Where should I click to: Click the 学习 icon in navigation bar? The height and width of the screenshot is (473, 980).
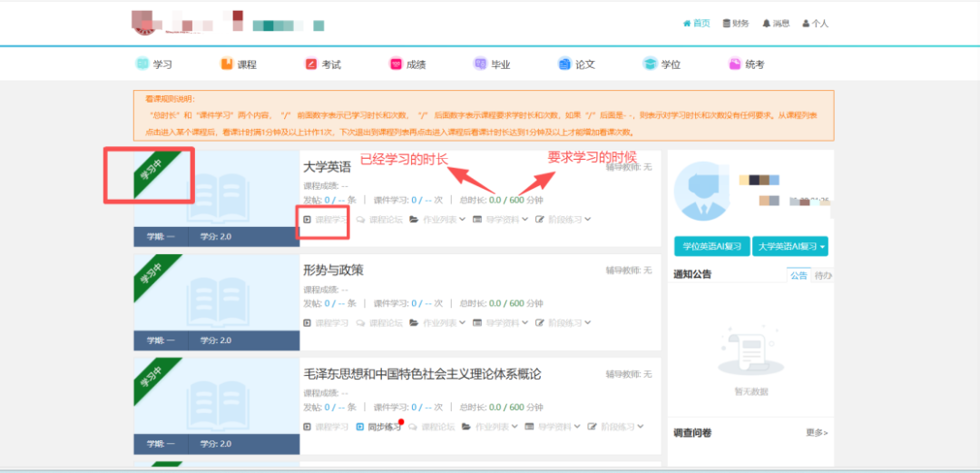(142, 64)
